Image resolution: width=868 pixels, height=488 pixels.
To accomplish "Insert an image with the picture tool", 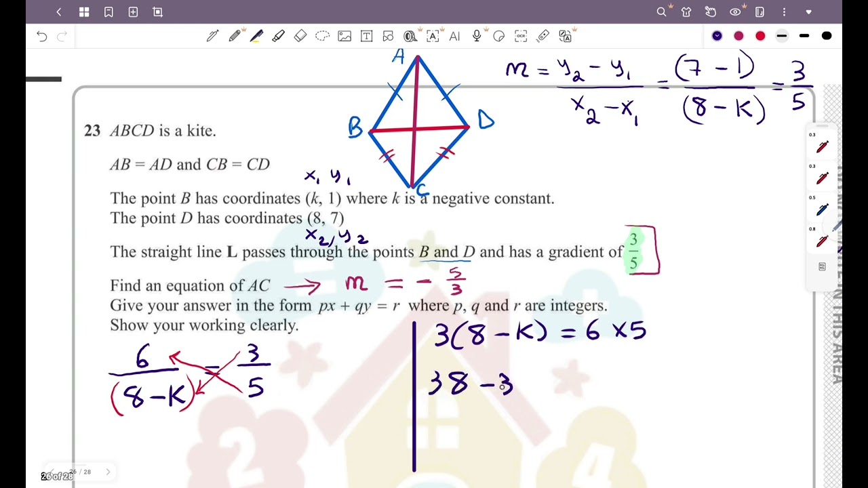I will coord(344,36).
